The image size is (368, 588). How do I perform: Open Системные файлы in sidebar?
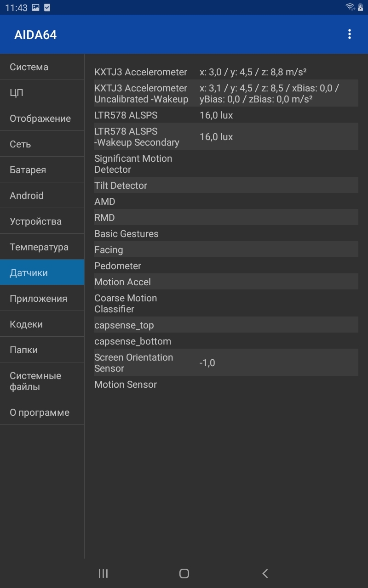(x=42, y=381)
